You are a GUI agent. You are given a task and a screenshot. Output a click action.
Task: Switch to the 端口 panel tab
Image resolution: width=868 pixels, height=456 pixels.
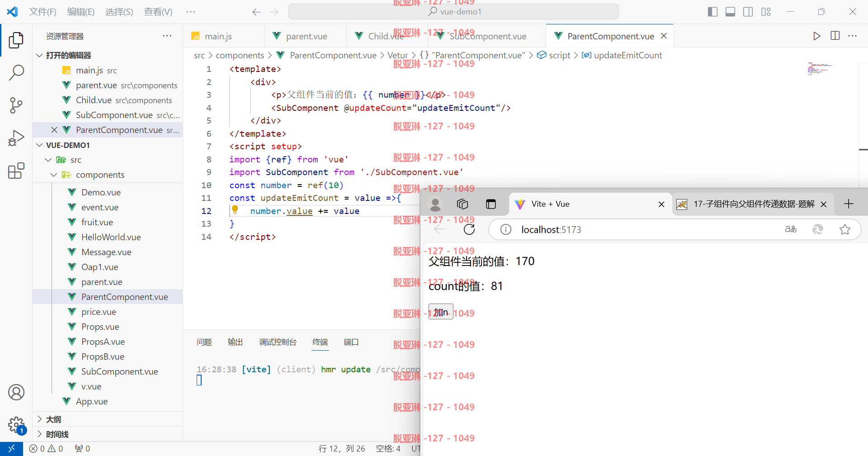351,342
